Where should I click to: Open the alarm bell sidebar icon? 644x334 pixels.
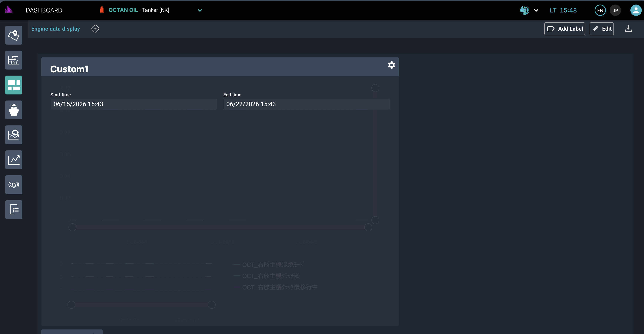pos(14,185)
